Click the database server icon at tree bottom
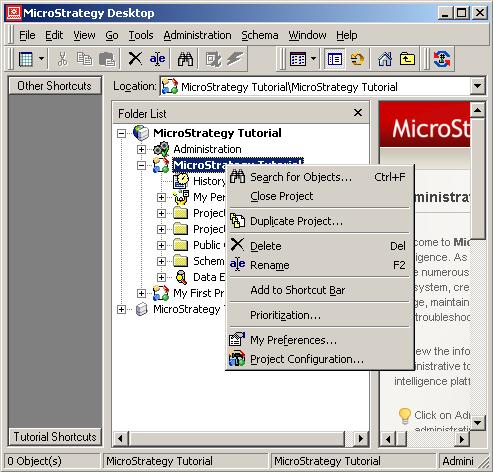493x472 pixels. click(142, 309)
